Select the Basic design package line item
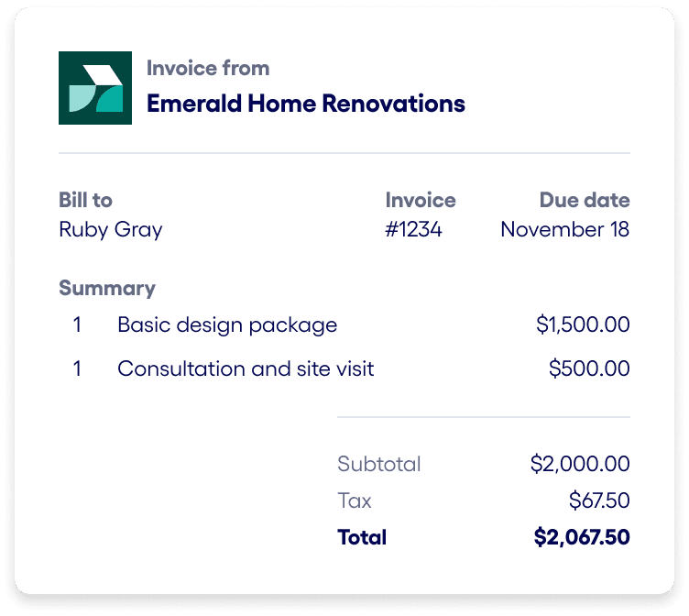 pos(227,324)
